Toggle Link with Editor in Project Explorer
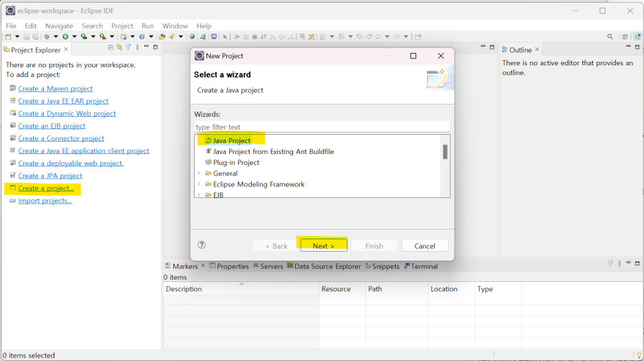 point(120,47)
